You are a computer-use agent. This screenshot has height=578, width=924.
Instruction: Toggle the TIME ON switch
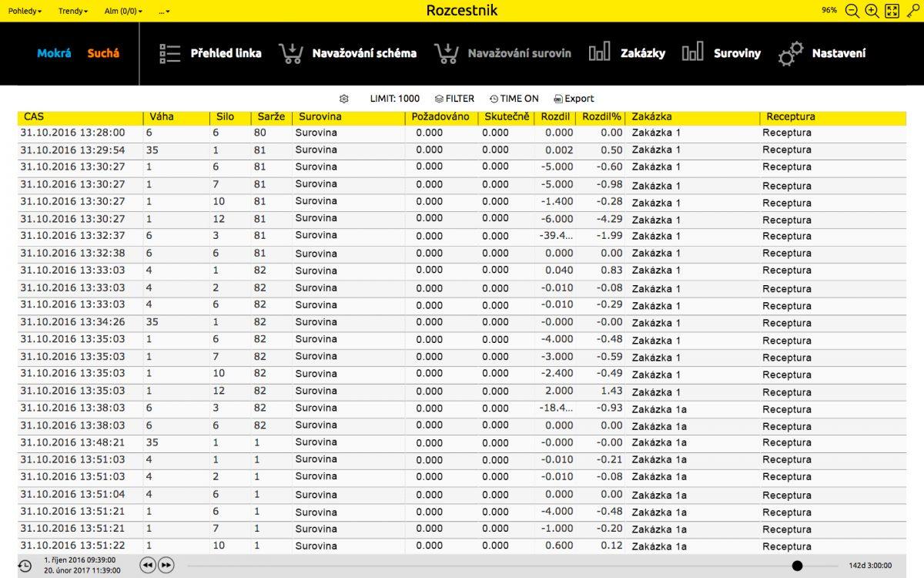point(514,99)
